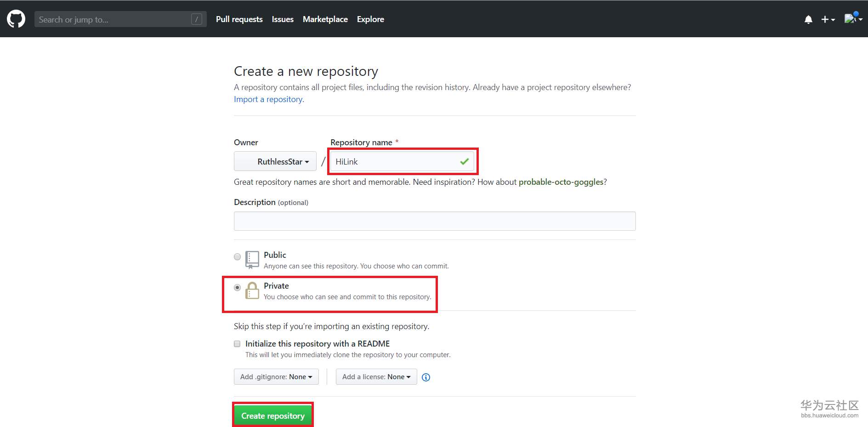The height and width of the screenshot is (427, 868).
Task: Use the suggested name probable-octo-goggles
Action: pos(561,182)
